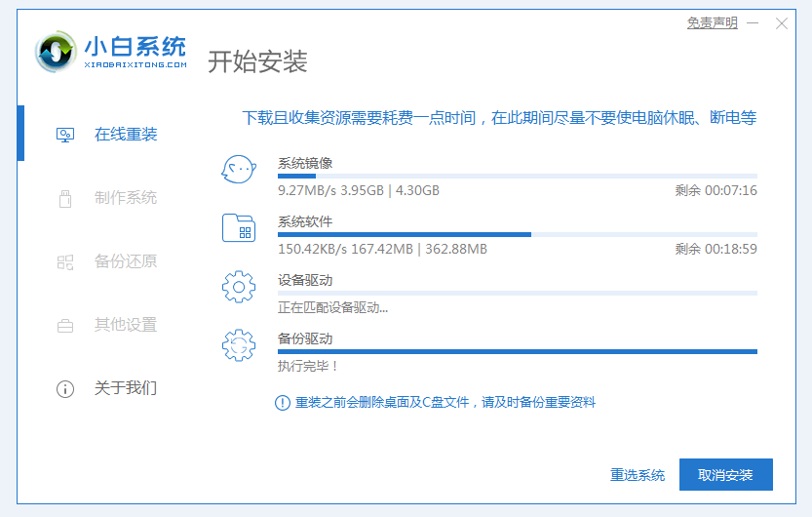Go to 其他设置 section
Screen dimensions: 812x517
point(126,325)
